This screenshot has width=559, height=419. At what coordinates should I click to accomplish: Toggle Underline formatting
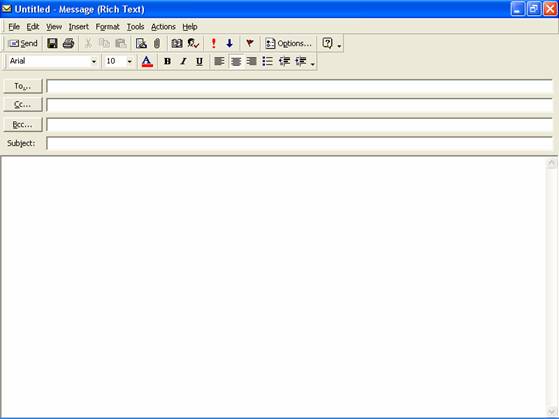pyautogui.click(x=199, y=61)
